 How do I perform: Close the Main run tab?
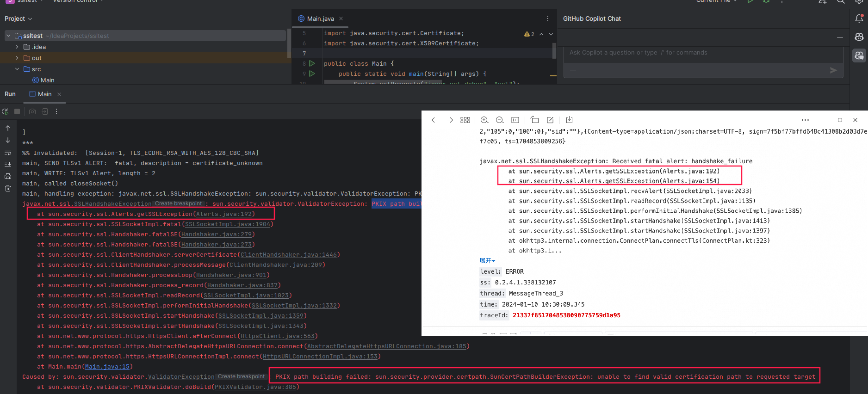coord(59,94)
